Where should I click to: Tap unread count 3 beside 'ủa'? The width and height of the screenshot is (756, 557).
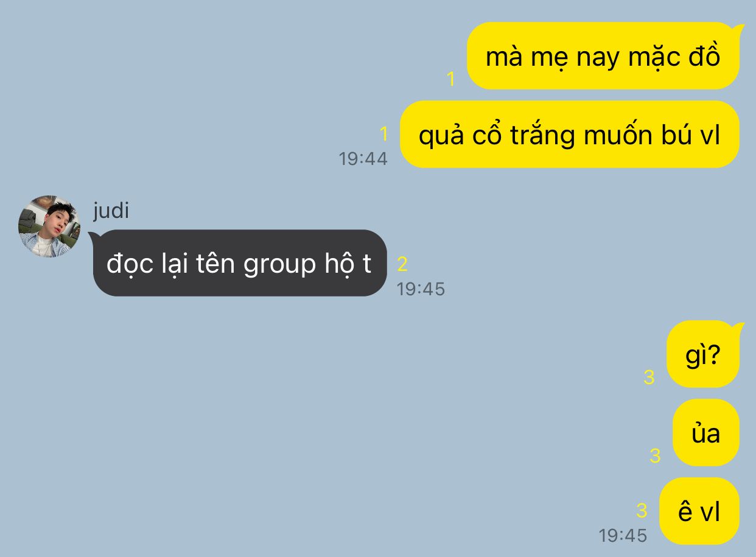655,455
